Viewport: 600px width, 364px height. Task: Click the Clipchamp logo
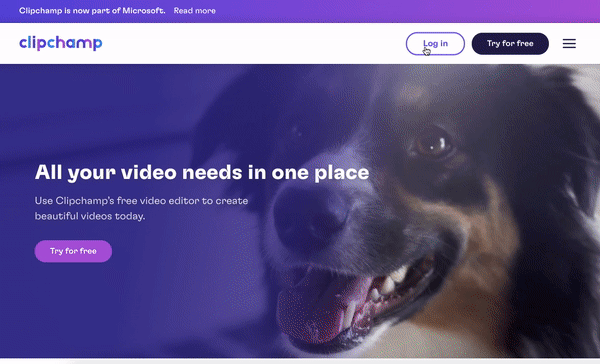[61, 43]
